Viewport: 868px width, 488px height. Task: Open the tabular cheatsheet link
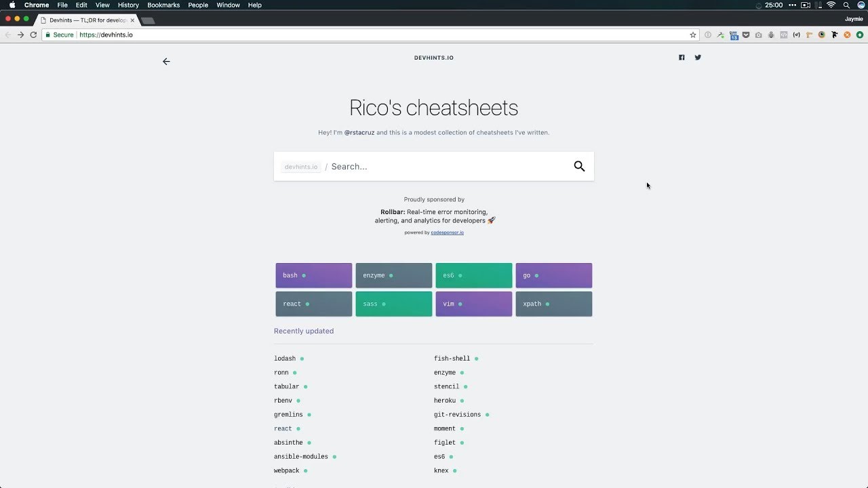tap(287, 386)
